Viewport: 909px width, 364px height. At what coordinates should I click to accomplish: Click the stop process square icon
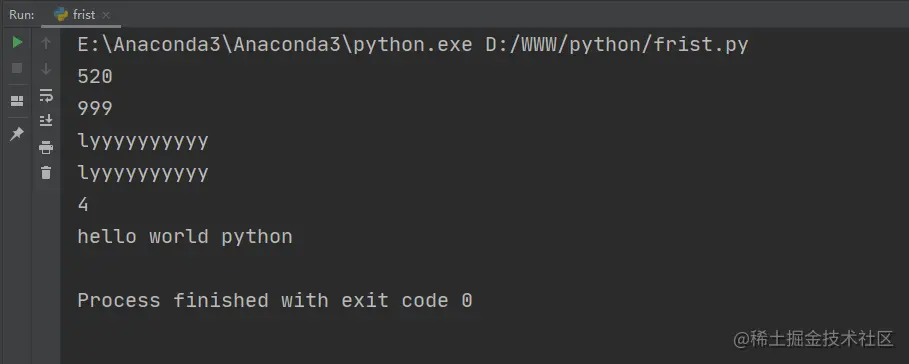click(17, 68)
